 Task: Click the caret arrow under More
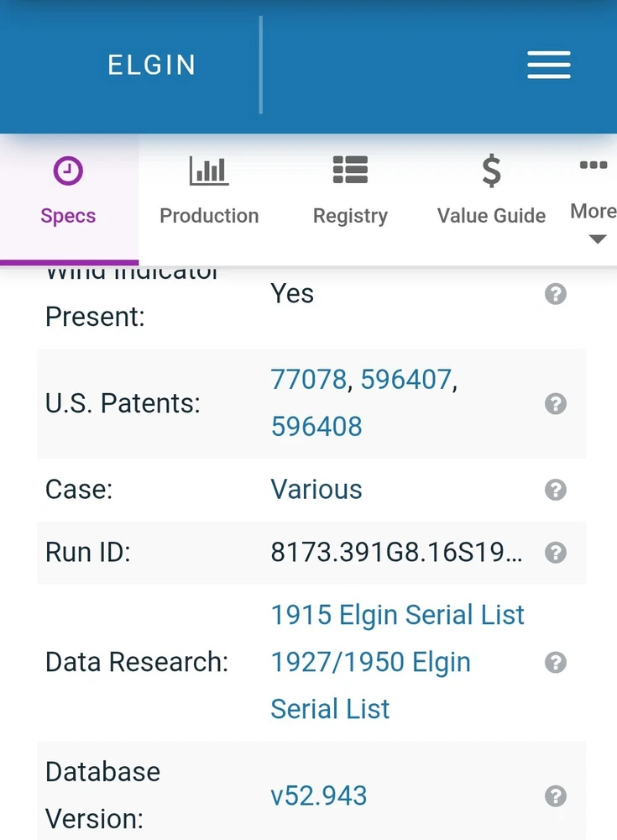point(597,239)
